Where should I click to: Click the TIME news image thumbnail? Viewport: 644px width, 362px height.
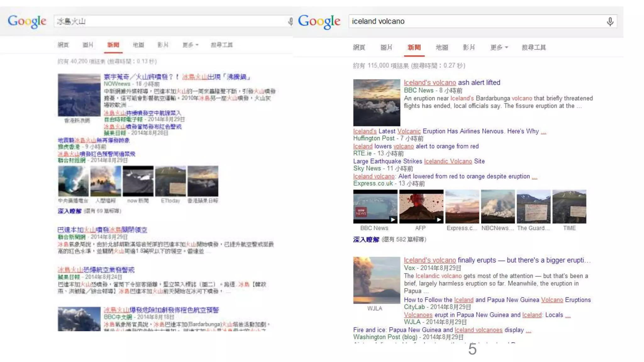click(x=569, y=206)
